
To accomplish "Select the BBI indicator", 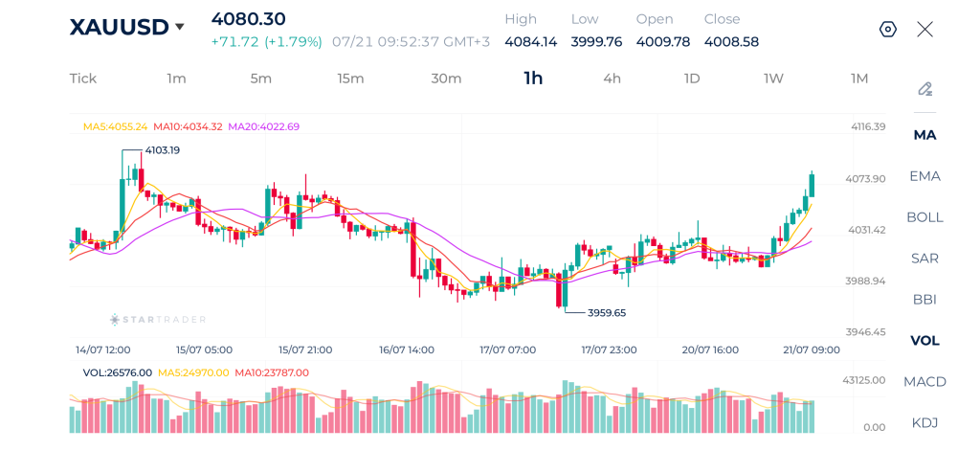I will coord(925,300).
